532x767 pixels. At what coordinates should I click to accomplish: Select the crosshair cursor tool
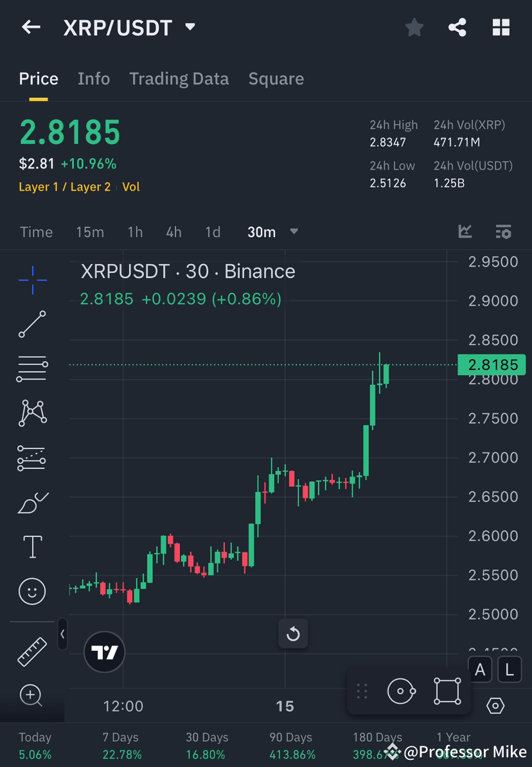click(32, 279)
